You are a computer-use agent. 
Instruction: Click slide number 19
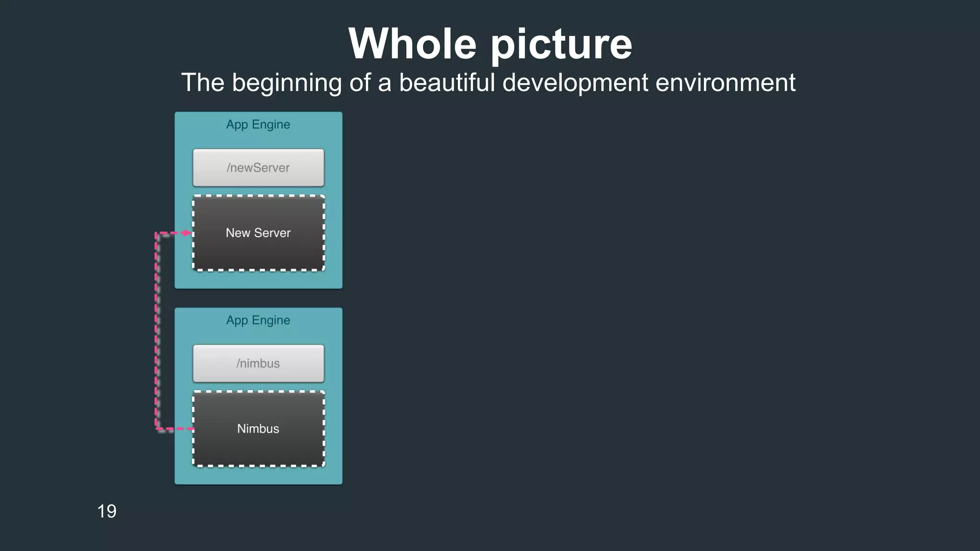[x=107, y=511]
